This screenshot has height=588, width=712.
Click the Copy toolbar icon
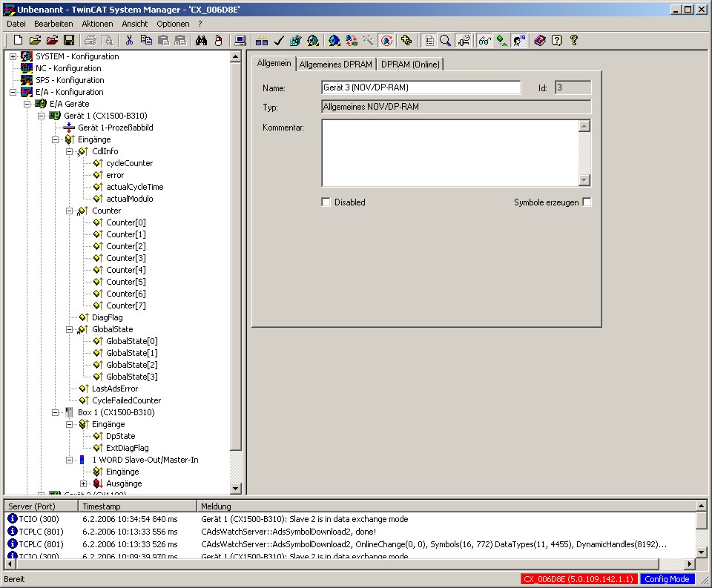click(146, 40)
